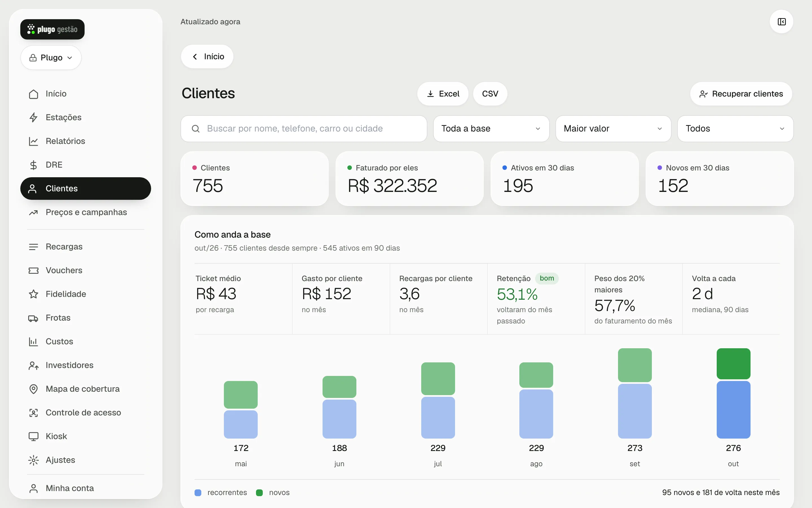This screenshot has height=508, width=812.
Task: Click the Ajustes gear icon
Action: pyautogui.click(x=33, y=460)
